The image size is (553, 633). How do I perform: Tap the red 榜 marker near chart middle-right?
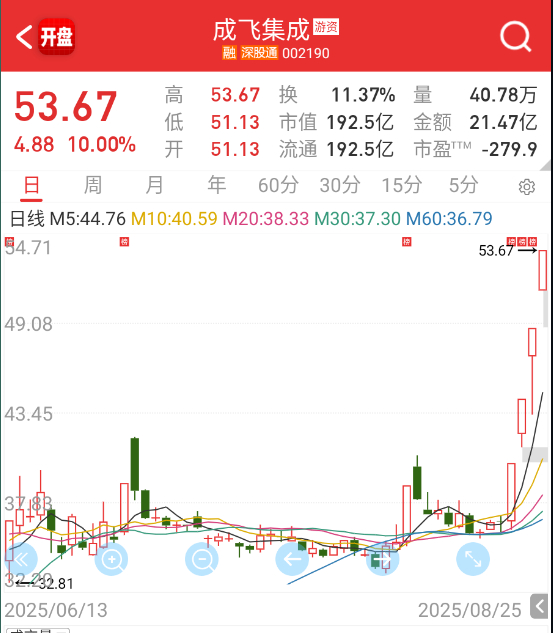coord(406,242)
